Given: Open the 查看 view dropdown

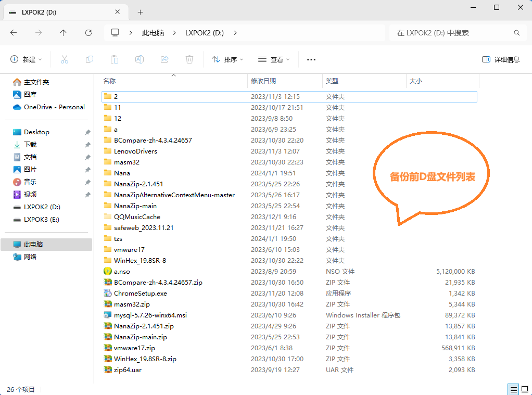Looking at the screenshot, I should [274, 59].
